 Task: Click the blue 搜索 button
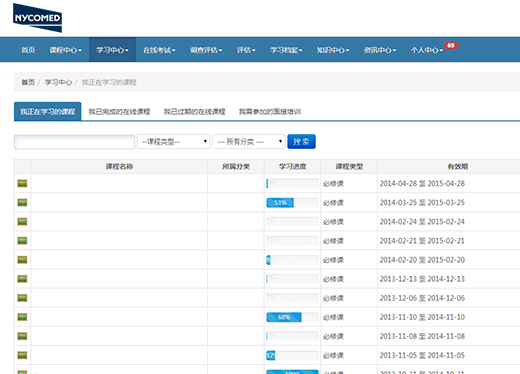coord(301,142)
